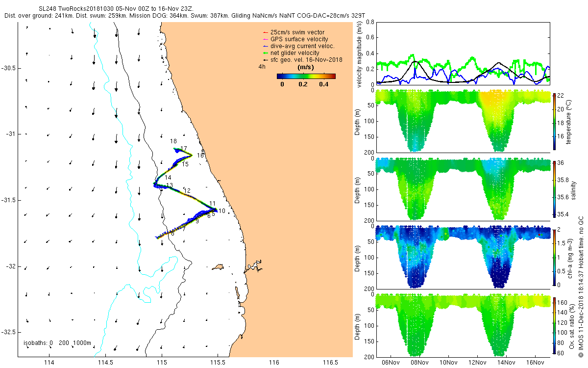Click the 'isobaths: 0 200 1000m' caption
Screen dimensions: 588x368
[x=56, y=343]
